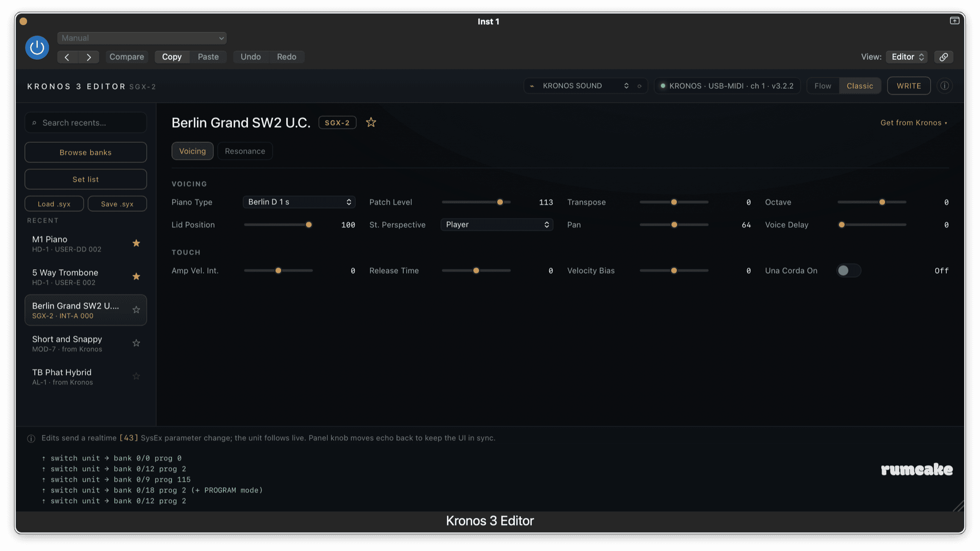Select TB Phat Hybrid from recents
Image resolution: width=980 pixels, height=551 pixels.
pyautogui.click(x=86, y=377)
